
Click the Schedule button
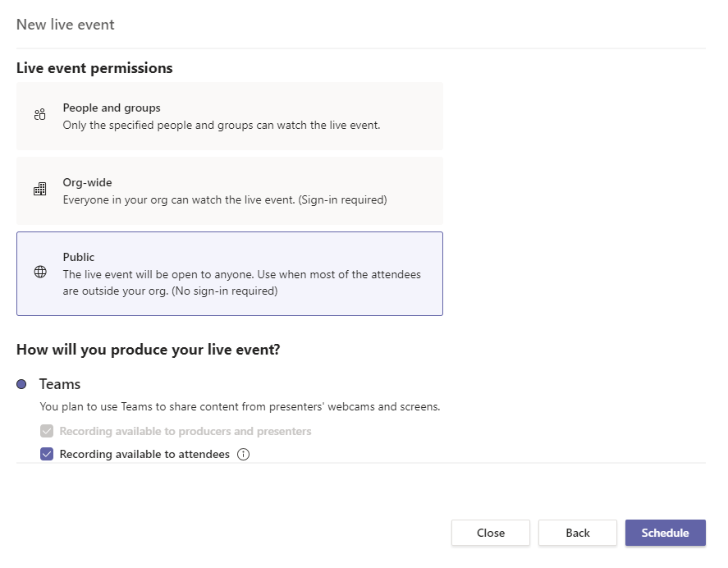[666, 533]
